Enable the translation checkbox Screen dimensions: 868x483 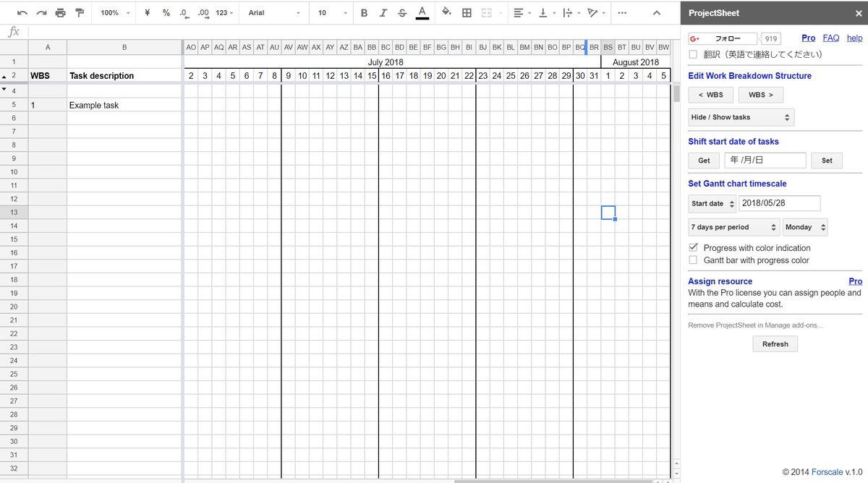click(x=693, y=54)
